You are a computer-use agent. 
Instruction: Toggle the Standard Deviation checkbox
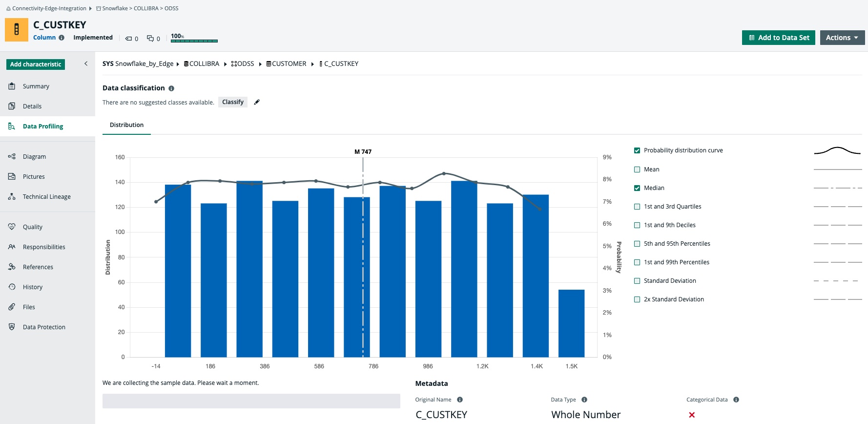tap(637, 281)
